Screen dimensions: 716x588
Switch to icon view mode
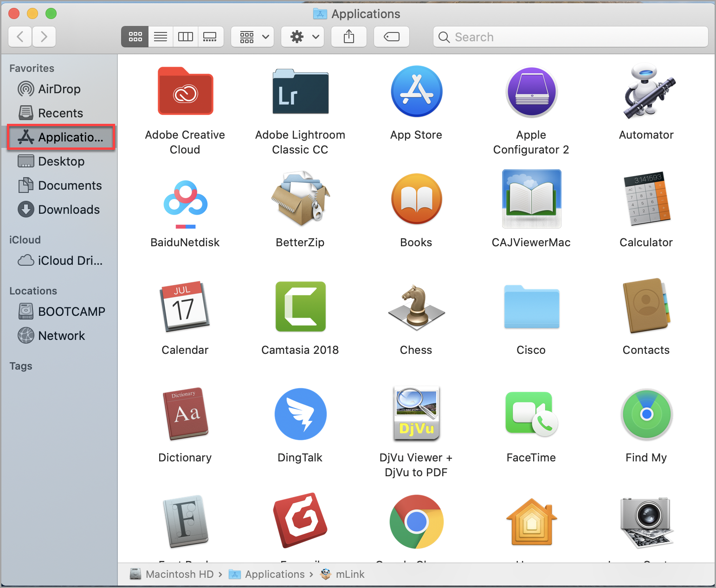pyautogui.click(x=135, y=37)
